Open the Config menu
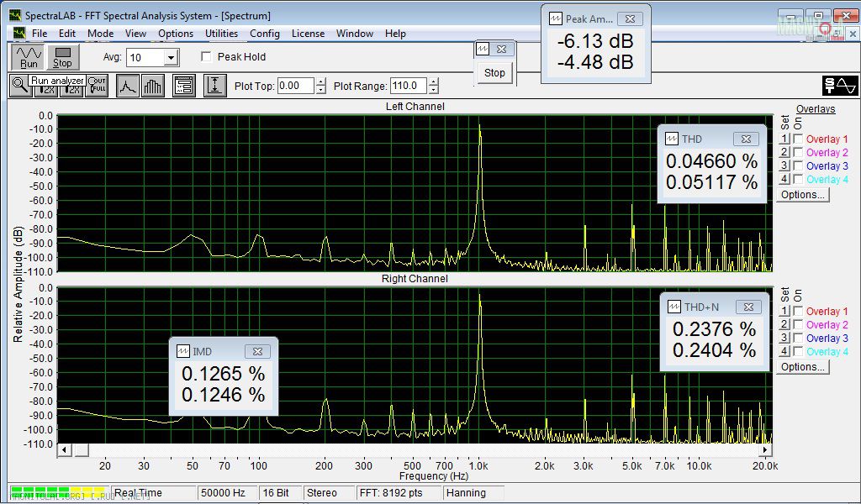This screenshot has height=504, width=861. coord(265,34)
